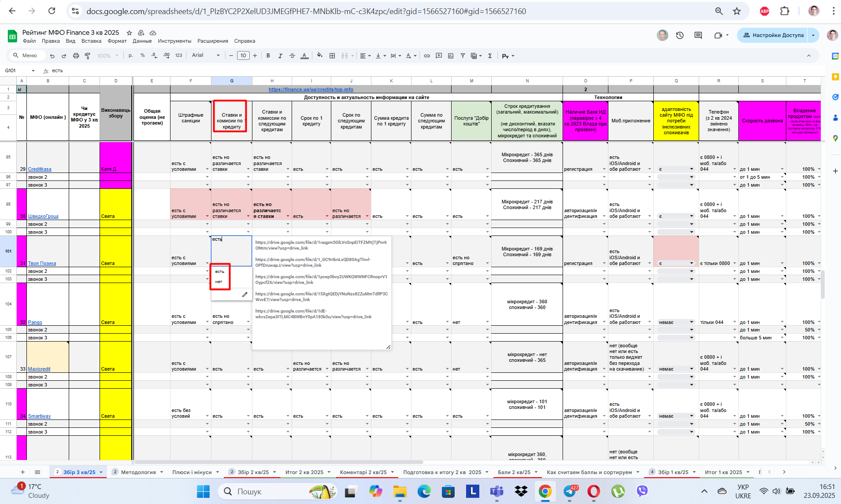
Task: Click the Insert comment icon
Action: pos(439,56)
